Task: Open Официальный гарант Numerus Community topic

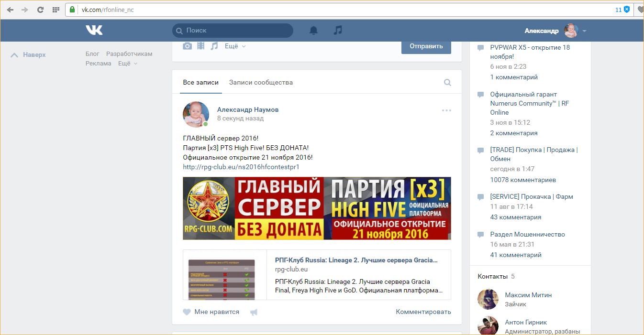Action: click(x=530, y=103)
